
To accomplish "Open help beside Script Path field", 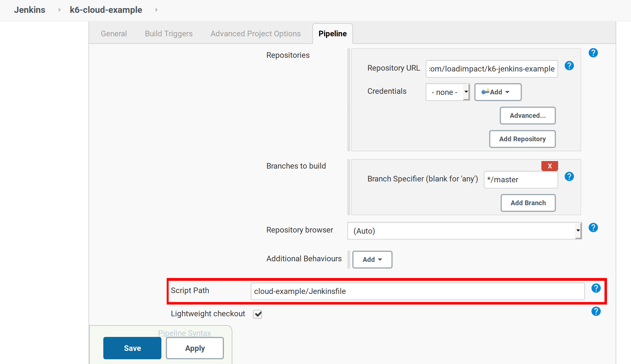I will point(596,288).
